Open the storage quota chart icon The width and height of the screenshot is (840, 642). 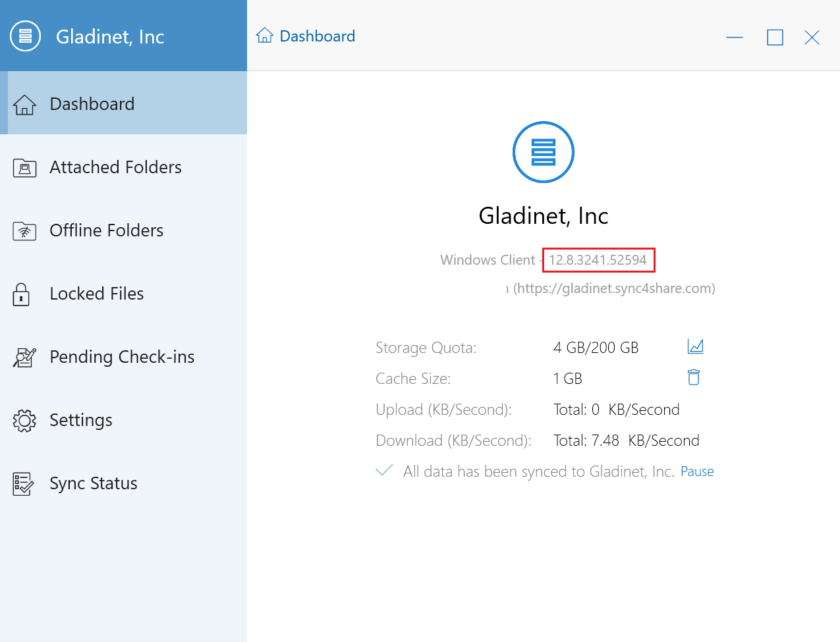tap(695, 346)
